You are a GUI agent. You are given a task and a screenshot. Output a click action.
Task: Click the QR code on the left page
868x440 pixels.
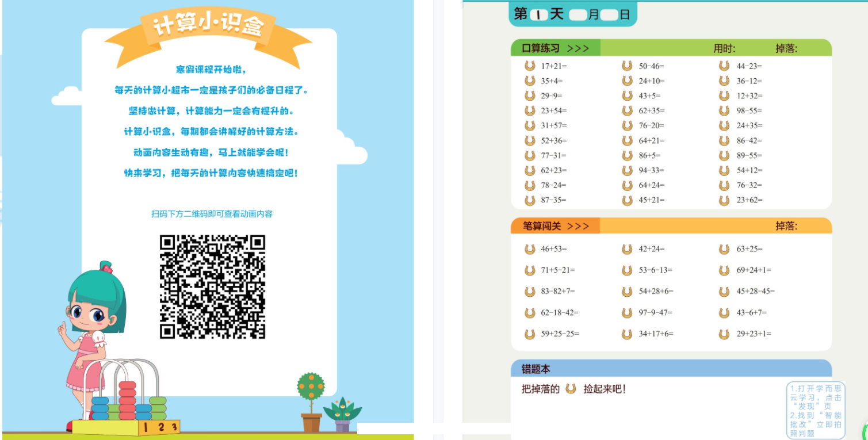pos(212,286)
